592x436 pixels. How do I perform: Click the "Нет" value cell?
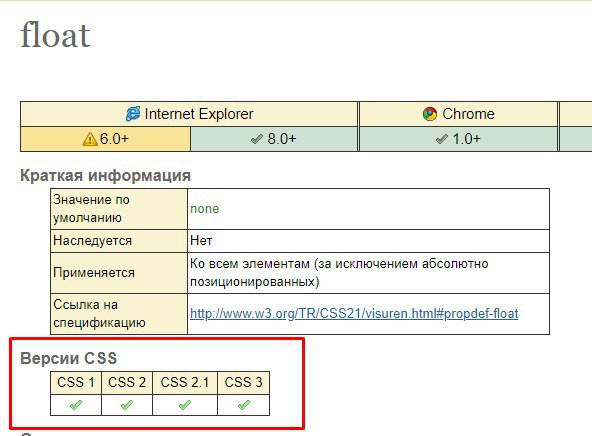[368, 241]
